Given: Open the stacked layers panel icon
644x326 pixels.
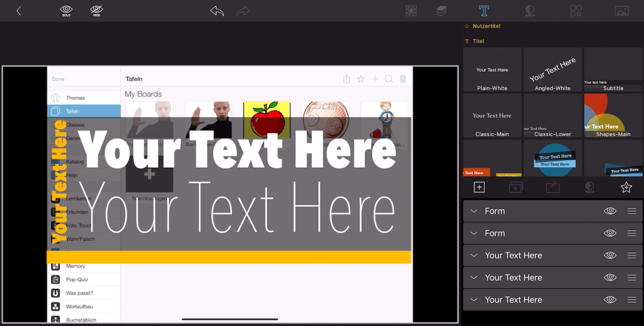Looking at the screenshot, I should pos(442,11).
